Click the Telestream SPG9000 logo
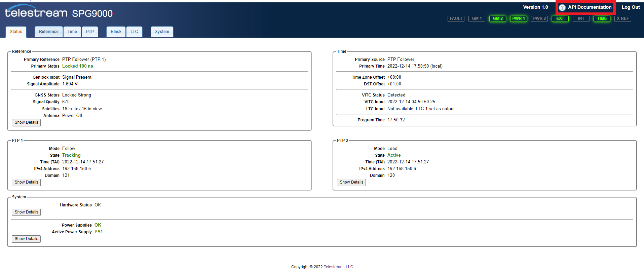The image size is (644, 276). click(x=59, y=12)
